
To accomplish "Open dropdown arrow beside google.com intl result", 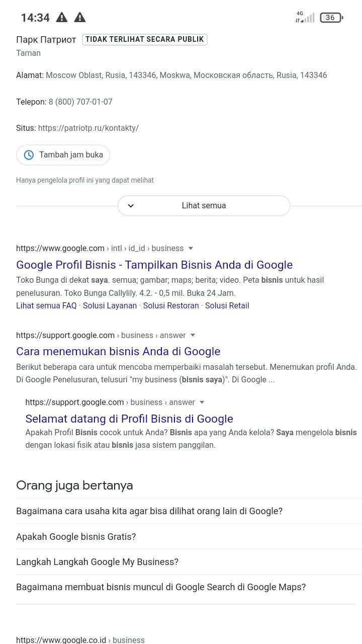I will pos(191,248).
